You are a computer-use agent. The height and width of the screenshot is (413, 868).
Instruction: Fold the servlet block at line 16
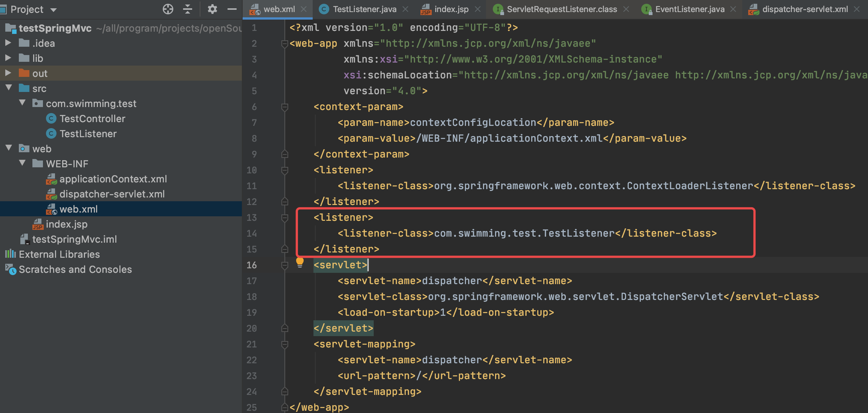tap(285, 265)
